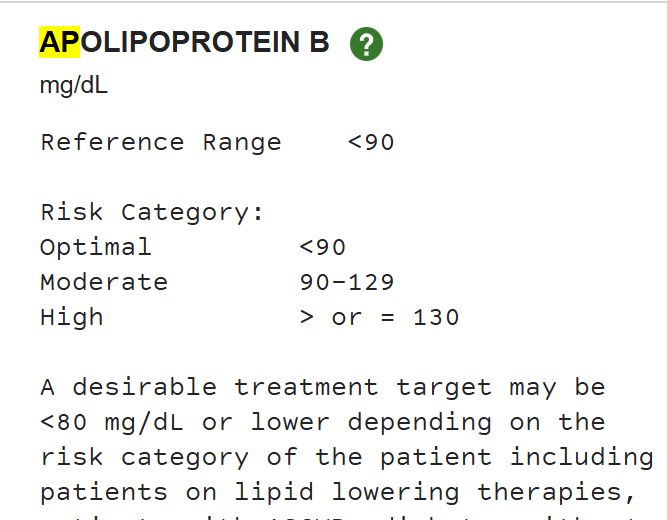Screen dimensions: 667x520
Task: Click the yellow highlighted AP letters
Action: click(x=59, y=42)
